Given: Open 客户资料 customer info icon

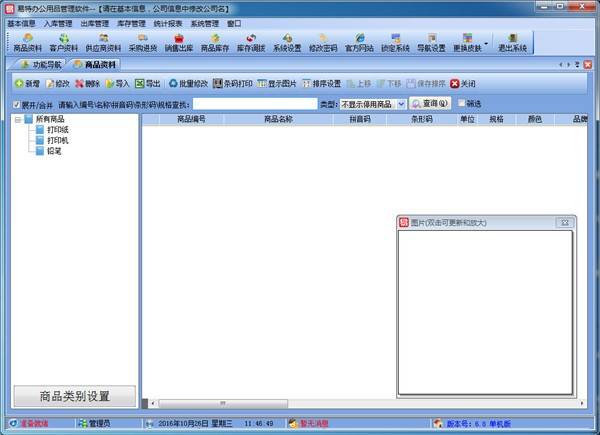Looking at the screenshot, I should tap(64, 42).
